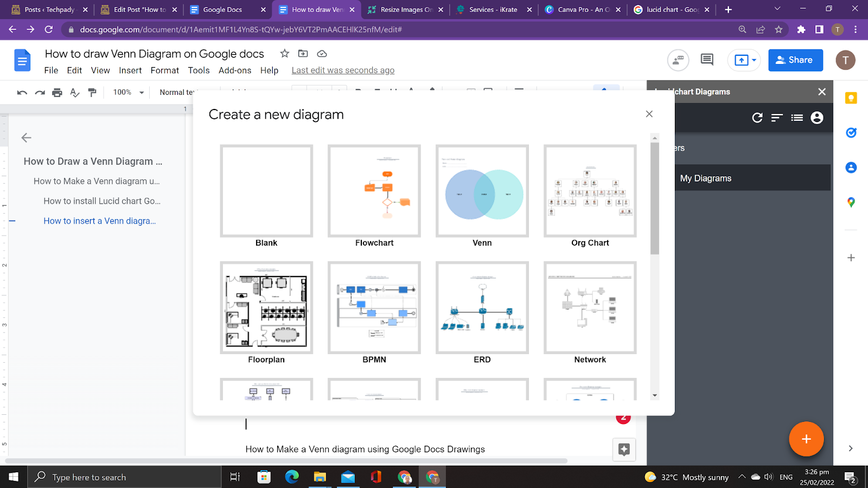Select the BPMN diagram template
Viewport: 868px width, 488px height.
(x=374, y=307)
